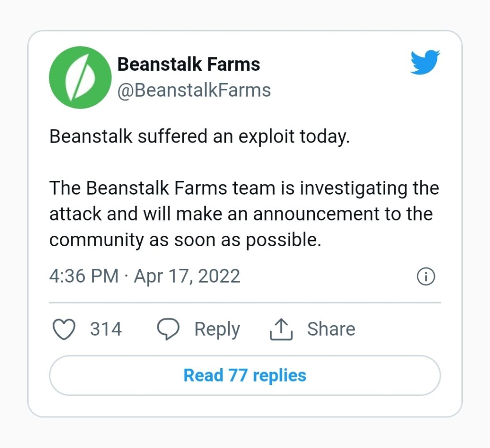The height and width of the screenshot is (448, 490).
Task: Click the Apr 17, 2022 date
Action: pos(187,276)
